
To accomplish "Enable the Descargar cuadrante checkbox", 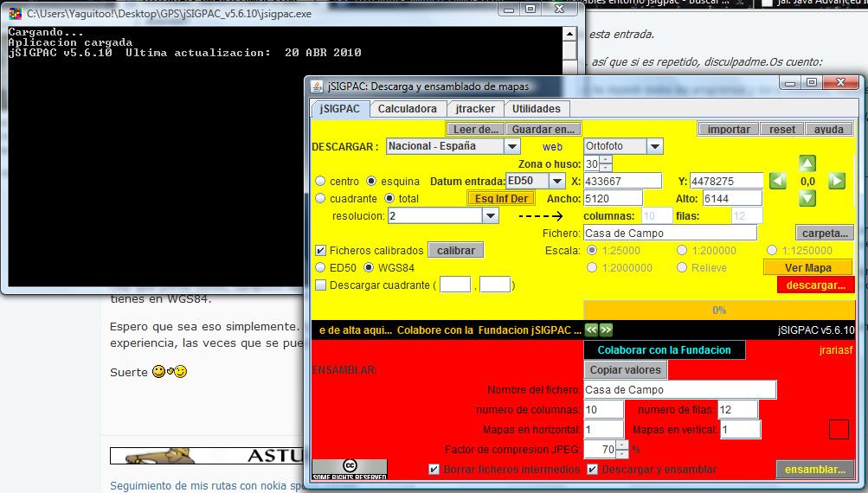I will [320, 285].
